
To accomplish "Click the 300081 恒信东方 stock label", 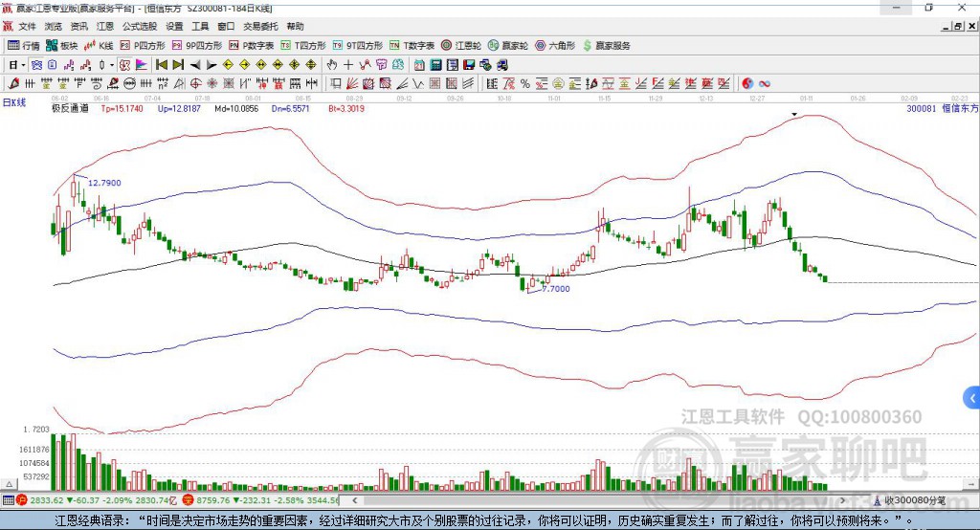I will [x=943, y=109].
